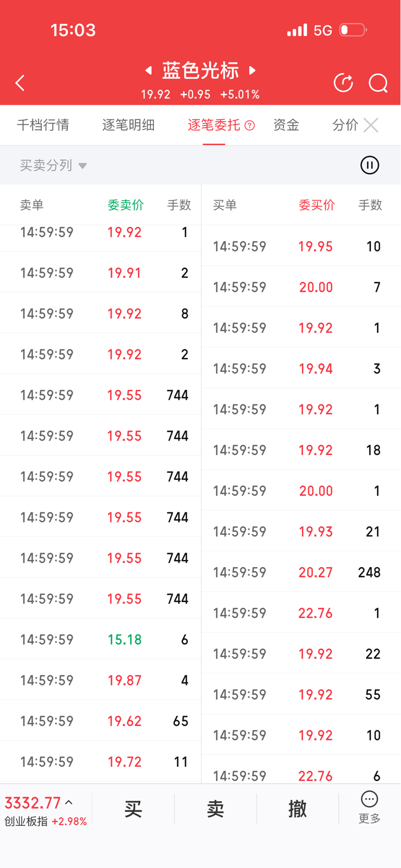This screenshot has width=401, height=868.
Task: Tap the back arrow icon
Action: 20,83
